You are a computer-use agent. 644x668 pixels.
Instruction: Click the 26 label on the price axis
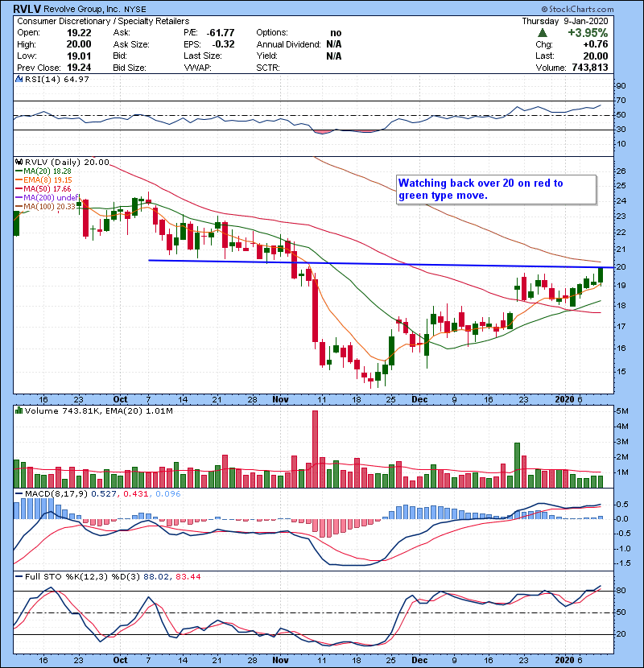tap(621, 171)
